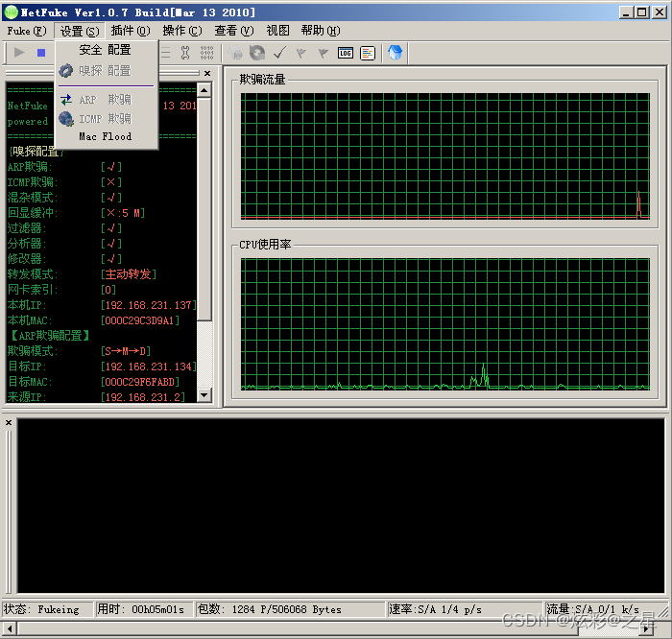Click the 用时: 00h05m01s status field
Screen dimensions: 672x639
click(144, 609)
